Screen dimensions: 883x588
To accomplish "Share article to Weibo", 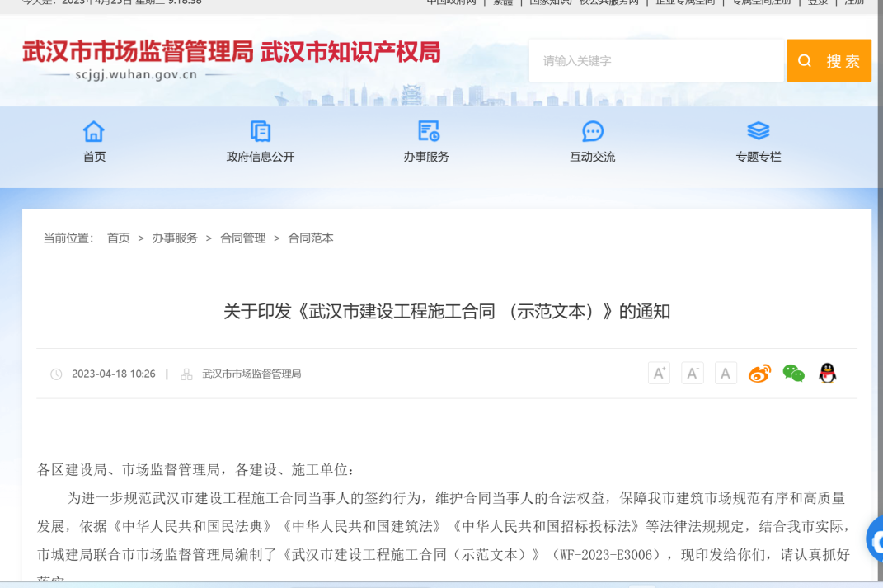I will [x=759, y=374].
